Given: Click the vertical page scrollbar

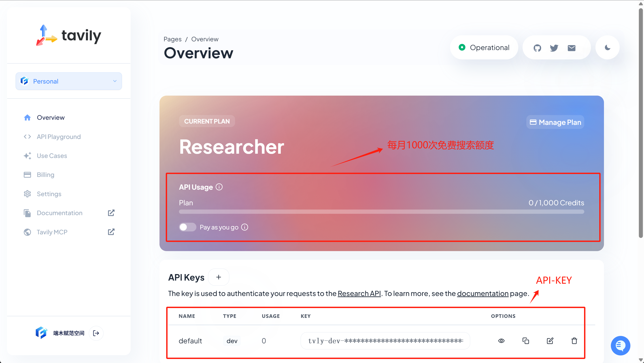Looking at the screenshot, I should click(x=640, y=123).
